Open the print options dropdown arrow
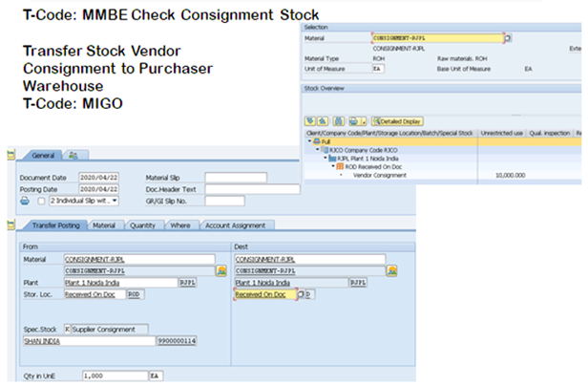The height and width of the screenshot is (385, 588). tap(364, 121)
